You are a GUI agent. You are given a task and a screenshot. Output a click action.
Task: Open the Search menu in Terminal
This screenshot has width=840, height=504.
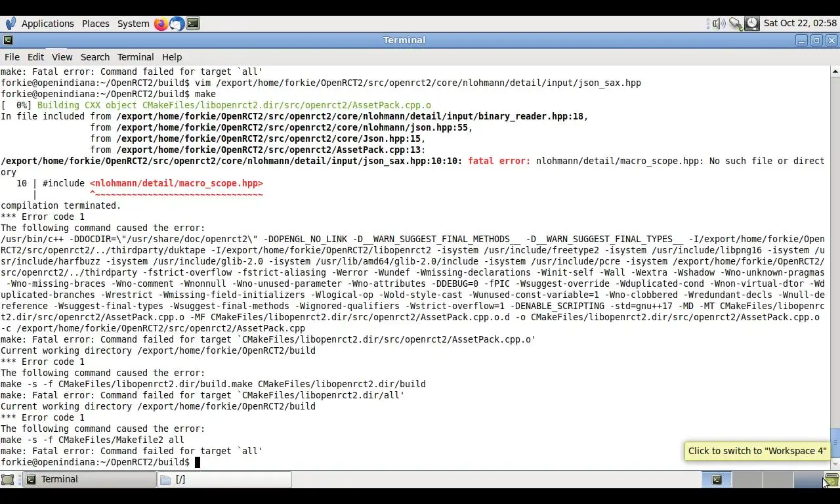coord(95,57)
